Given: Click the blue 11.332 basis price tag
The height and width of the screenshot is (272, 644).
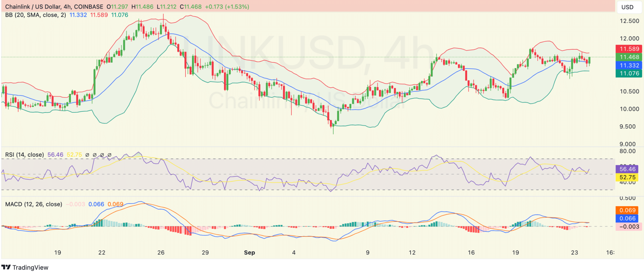Looking at the screenshot, I should tap(629, 65).
